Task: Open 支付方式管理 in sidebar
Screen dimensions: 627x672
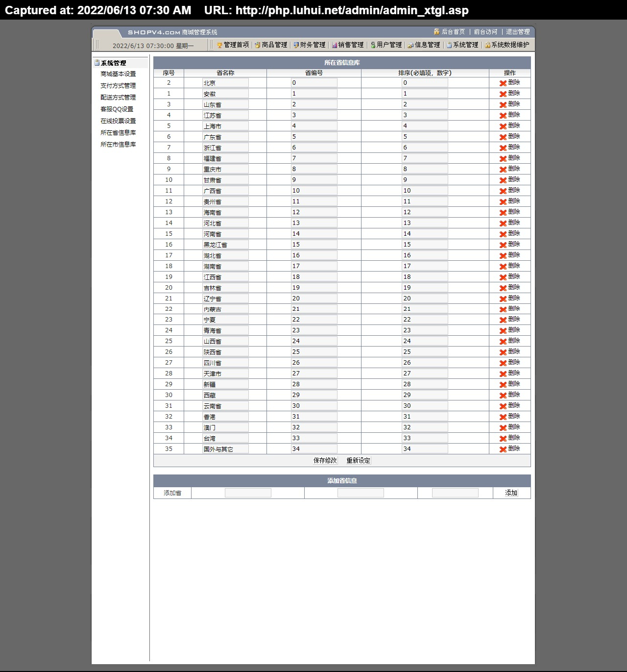Action: tap(118, 86)
